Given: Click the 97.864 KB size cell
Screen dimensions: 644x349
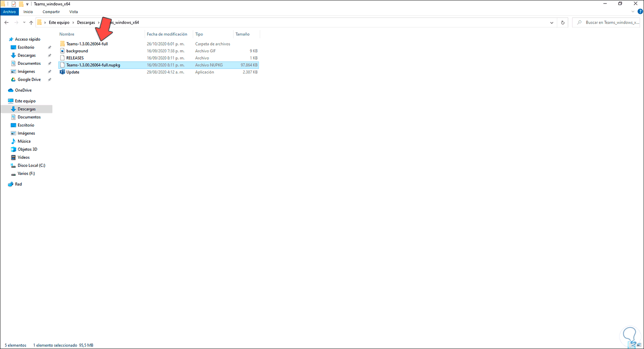Looking at the screenshot, I should 249,65.
